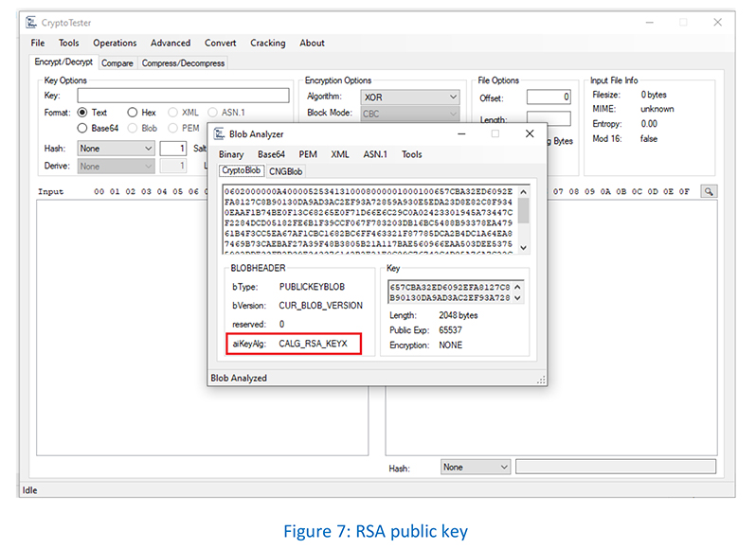The width and height of the screenshot is (756, 549).
Task: Click the Key input field
Action: [x=183, y=95]
